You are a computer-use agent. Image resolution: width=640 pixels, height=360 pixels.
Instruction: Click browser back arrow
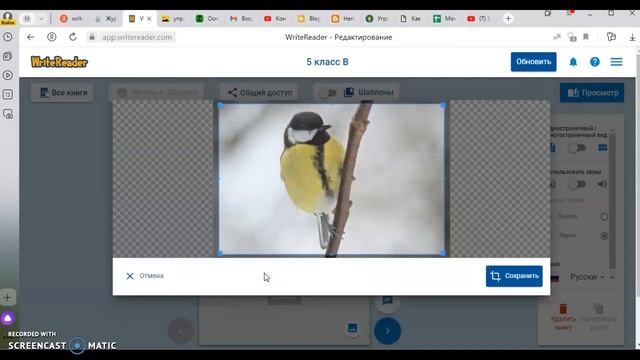pyautogui.click(x=31, y=37)
